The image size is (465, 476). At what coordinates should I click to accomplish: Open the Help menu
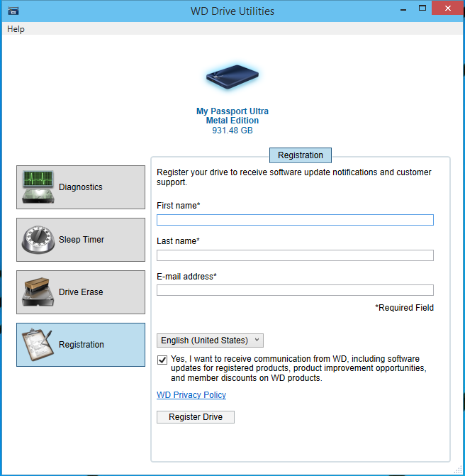pos(16,29)
